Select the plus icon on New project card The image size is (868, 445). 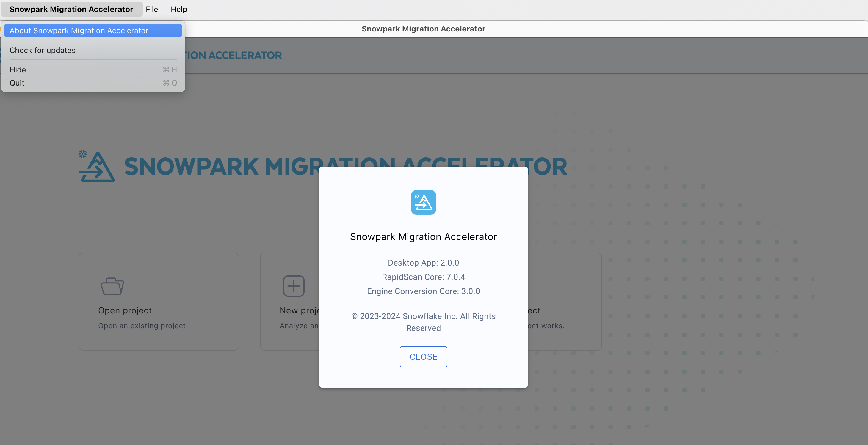(x=294, y=286)
